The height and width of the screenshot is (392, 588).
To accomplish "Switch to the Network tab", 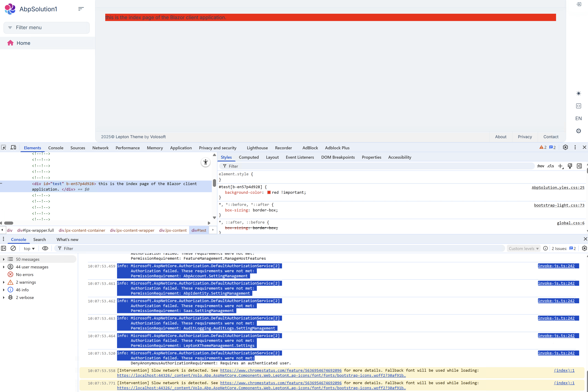I will (100, 148).
